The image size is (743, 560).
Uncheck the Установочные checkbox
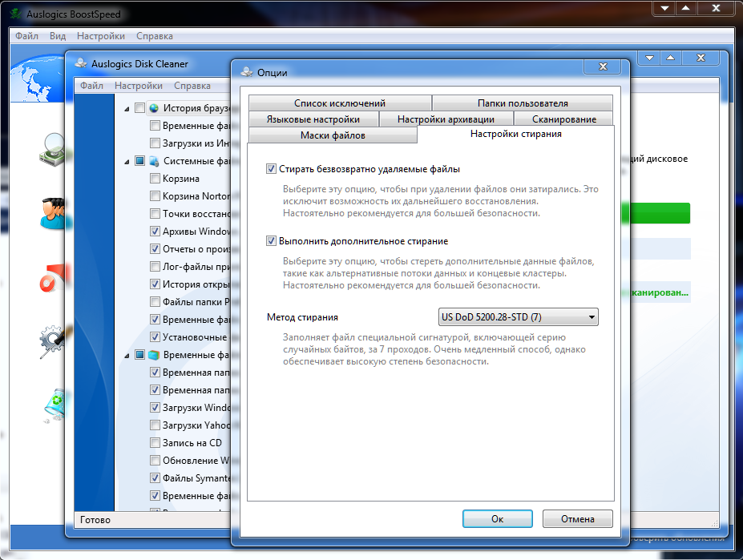(x=155, y=336)
